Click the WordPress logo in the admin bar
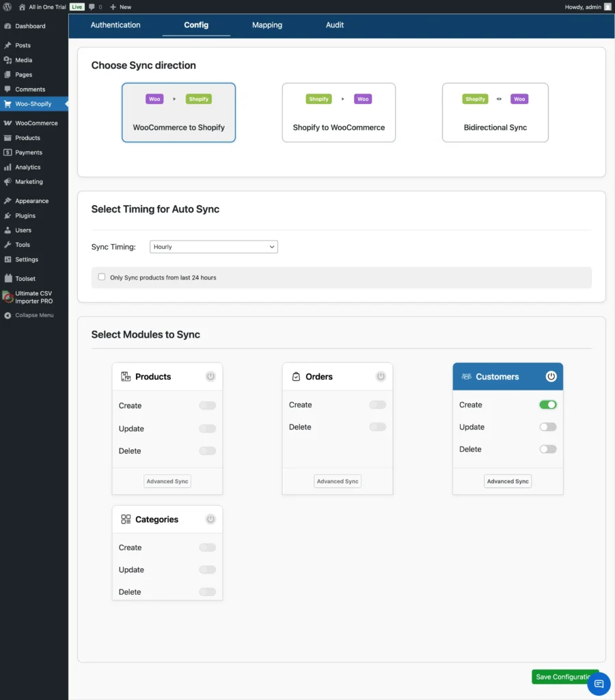The height and width of the screenshot is (700, 615). [8, 7]
